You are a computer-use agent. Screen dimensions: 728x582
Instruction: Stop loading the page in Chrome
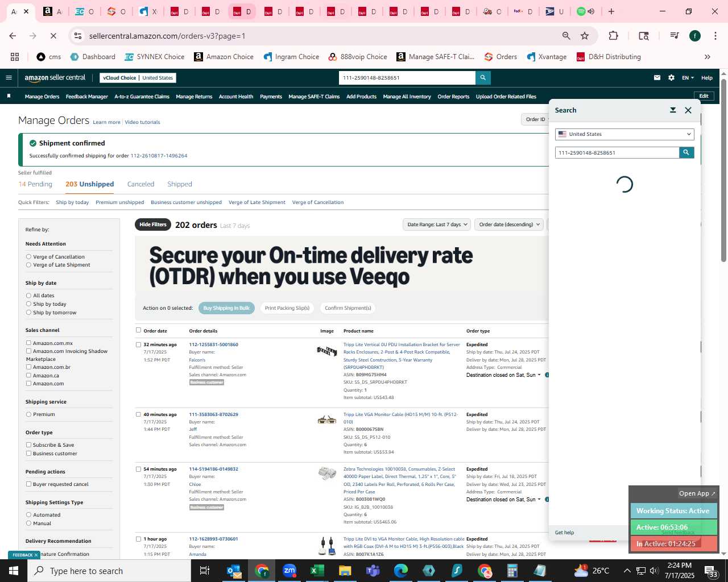tap(53, 36)
